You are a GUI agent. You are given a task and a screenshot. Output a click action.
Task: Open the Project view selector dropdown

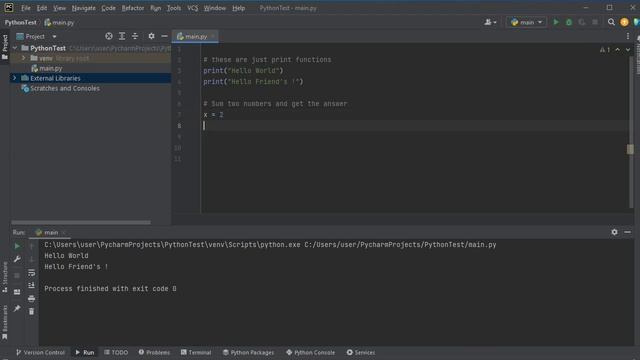click(x=36, y=36)
